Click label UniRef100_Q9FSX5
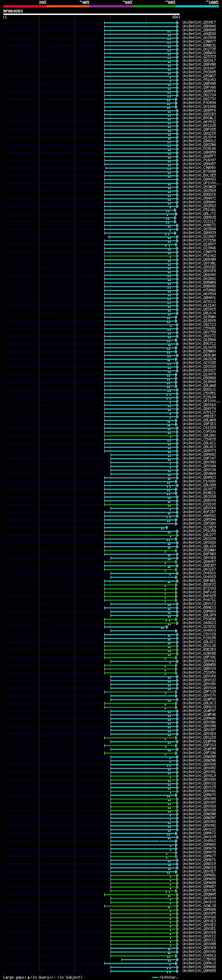 pyautogui.click(x=199, y=692)
